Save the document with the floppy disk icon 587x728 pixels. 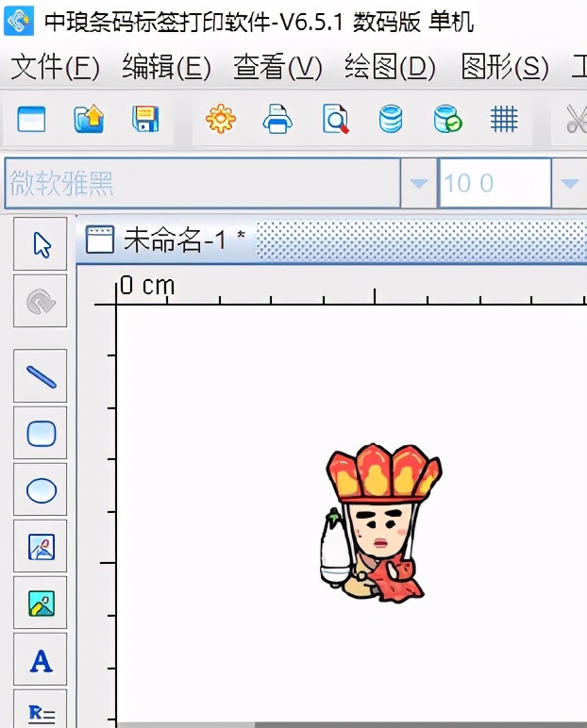(x=145, y=119)
